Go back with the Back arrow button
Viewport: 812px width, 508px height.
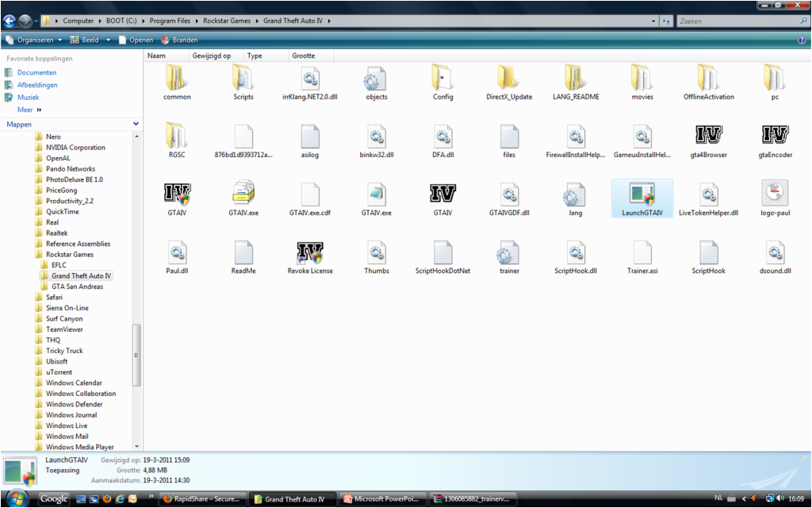(x=10, y=21)
